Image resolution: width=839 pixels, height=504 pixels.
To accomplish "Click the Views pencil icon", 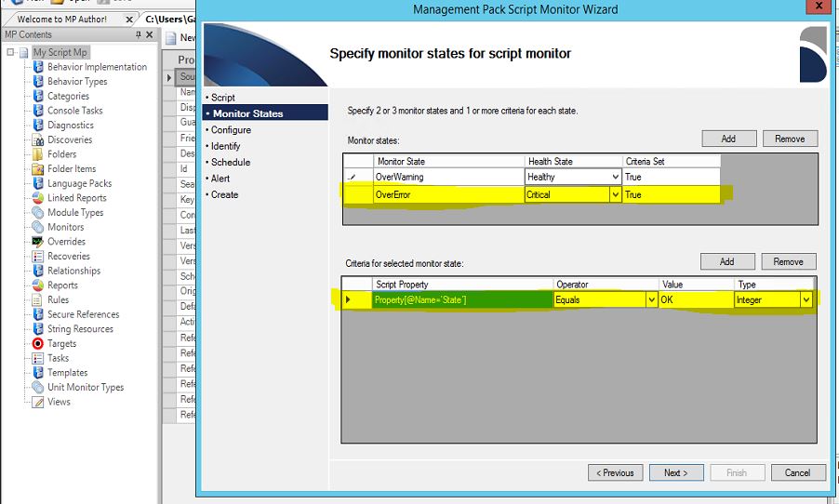I will click(38, 402).
